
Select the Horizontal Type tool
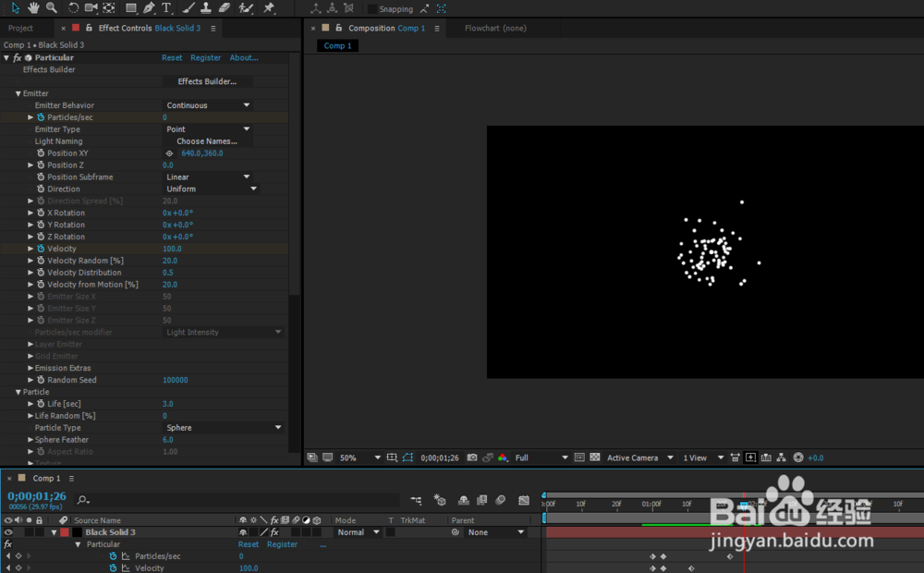[x=166, y=7]
